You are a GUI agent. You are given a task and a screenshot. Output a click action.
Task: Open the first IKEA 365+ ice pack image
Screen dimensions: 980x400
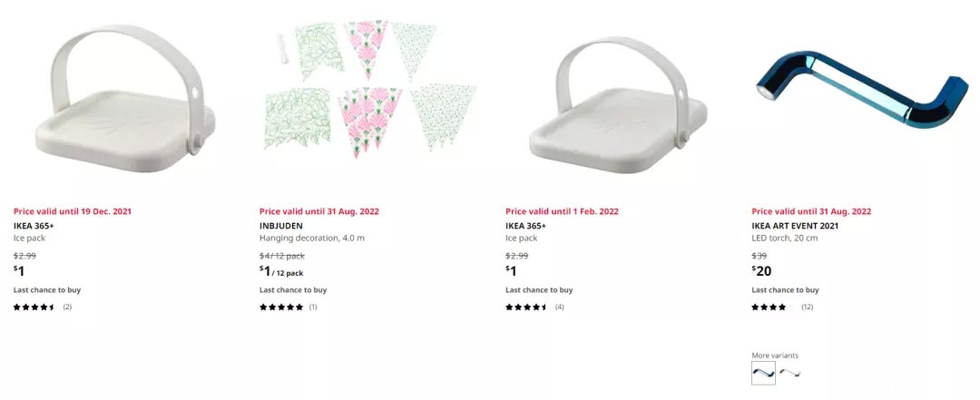tap(125, 99)
